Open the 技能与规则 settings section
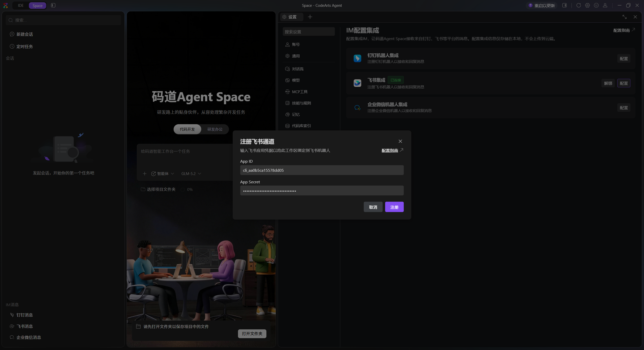This screenshot has height=350, width=644. tap(309, 103)
